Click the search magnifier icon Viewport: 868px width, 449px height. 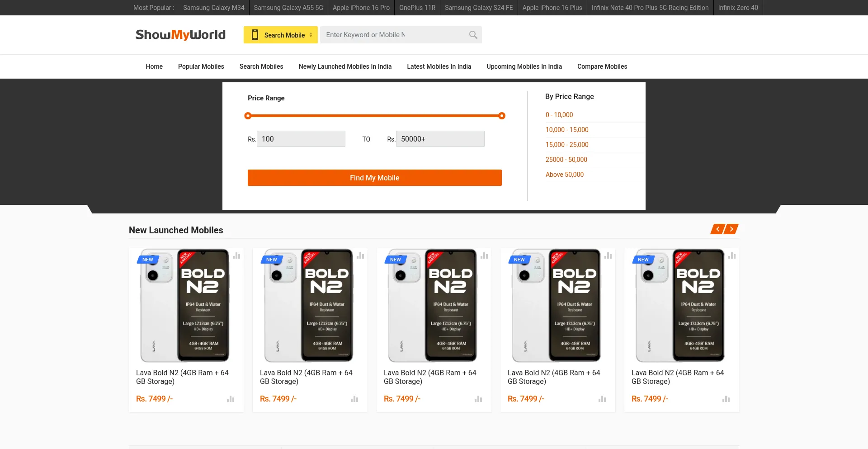(x=473, y=35)
